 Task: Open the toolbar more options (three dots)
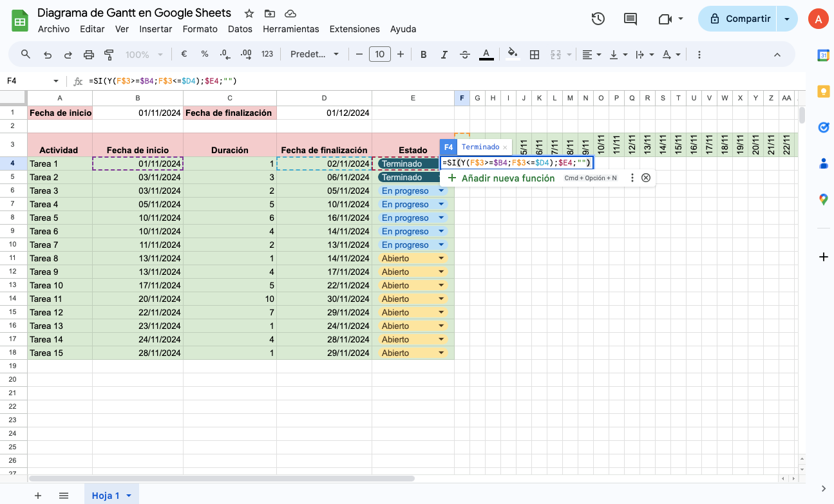(x=699, y=55)
